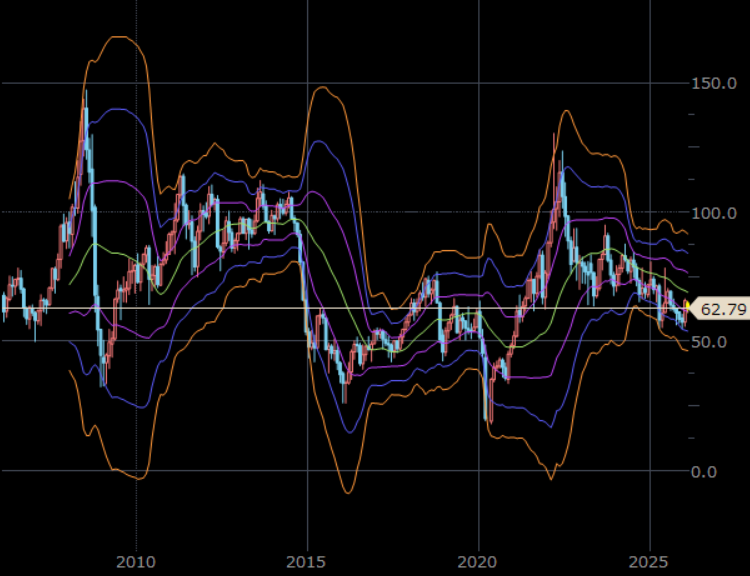Click the upper orange band's peak near 2009
Image resolution: width=750 pixels, height=576 pixels.
click(118, 36)
